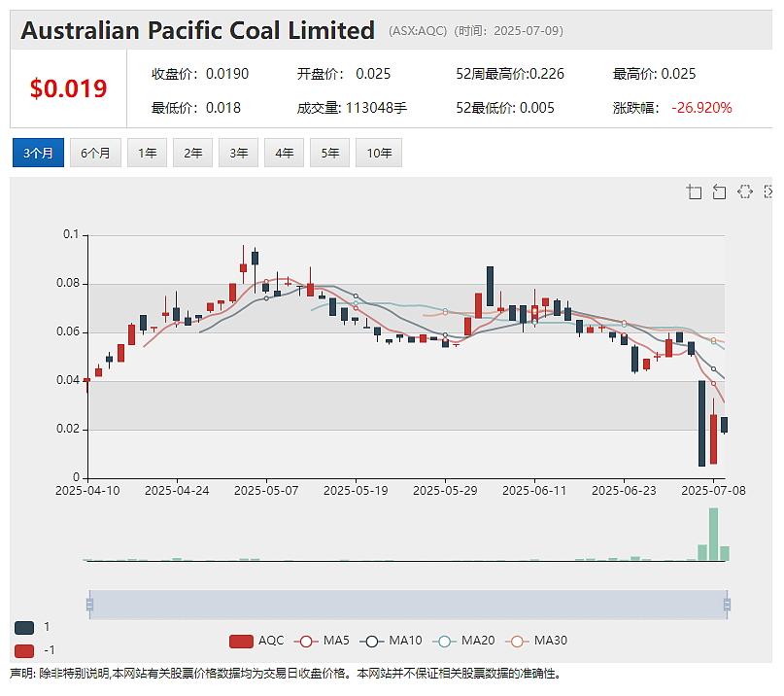Select the 3个月 period tab

[38, 153]
